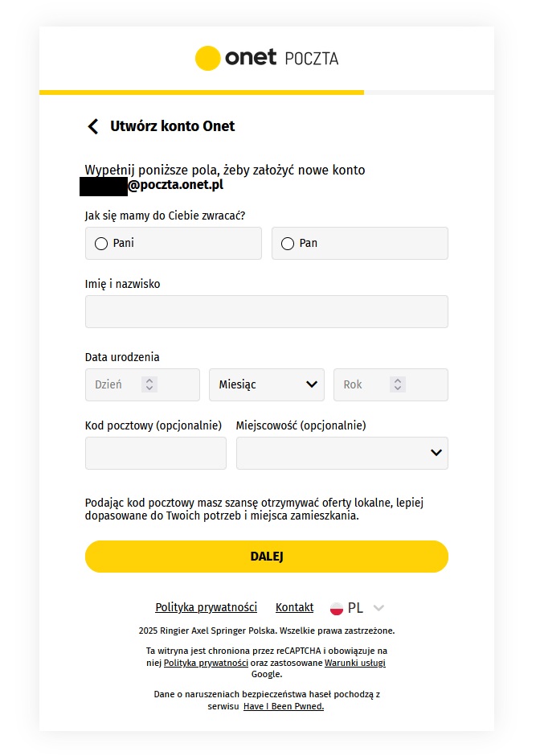Open reCAPTCHA Polityka prywatności link
The height and width of the screenshot is (756, 540).
pos(205,663)
